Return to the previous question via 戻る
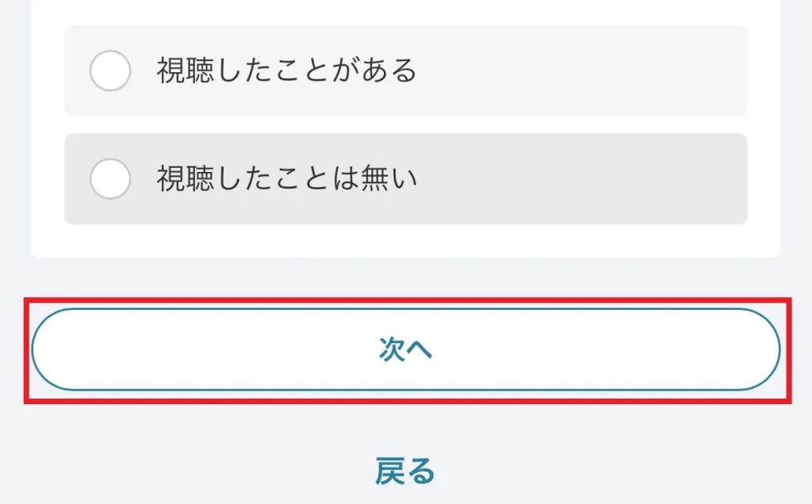 (405, 472)
